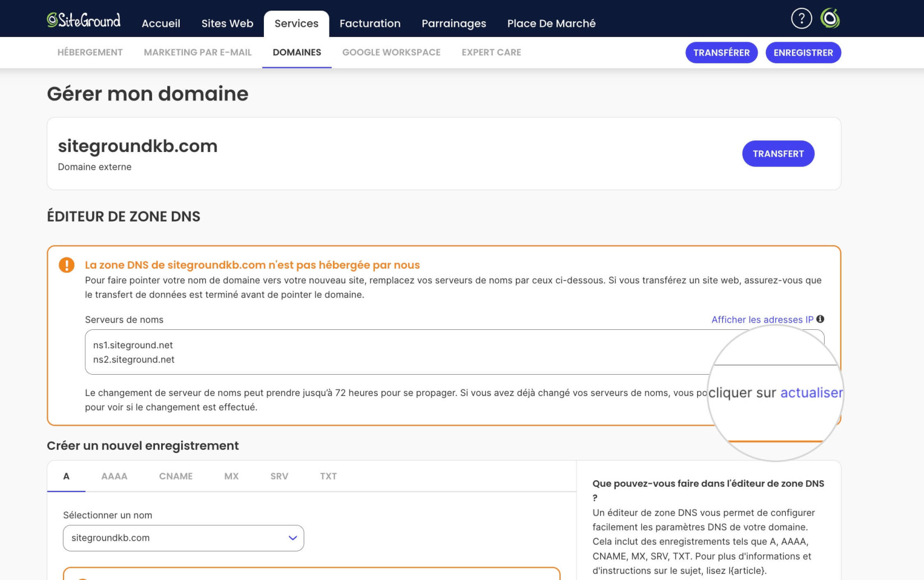
Task: Click the ENREGISTRER button
Action: [x=803, y=53]
